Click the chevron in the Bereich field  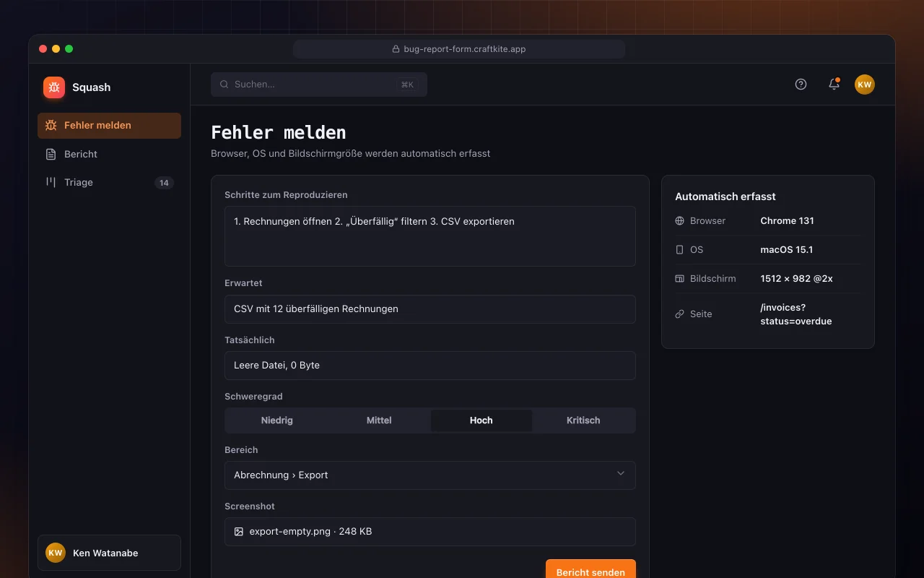pyautogui.click(x=621, y=474)
